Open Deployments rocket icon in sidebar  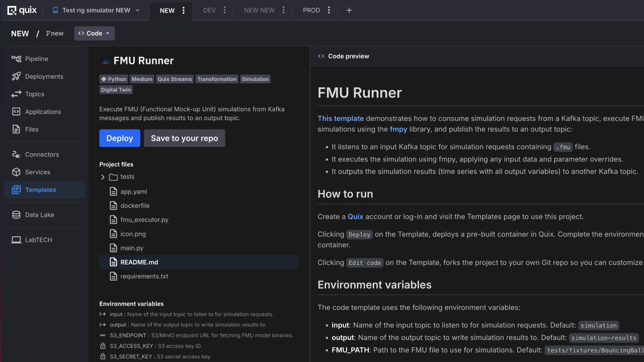(x=17, y=76)
